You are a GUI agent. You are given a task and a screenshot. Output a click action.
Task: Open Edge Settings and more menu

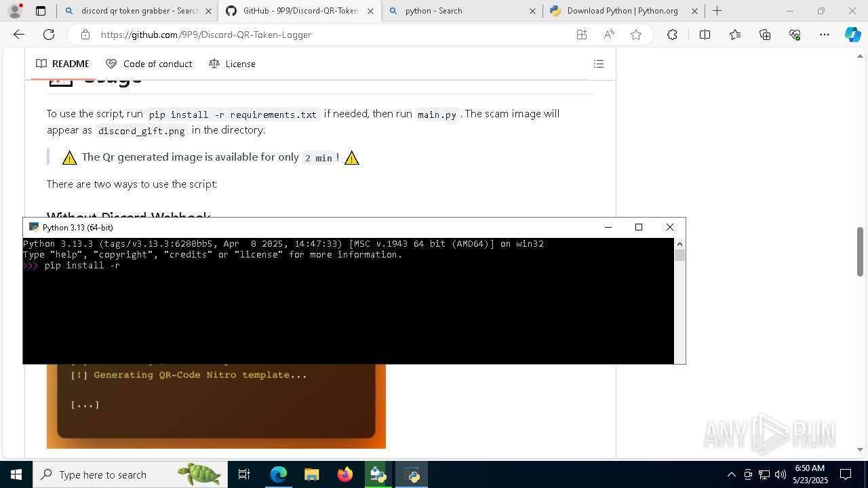825,35
